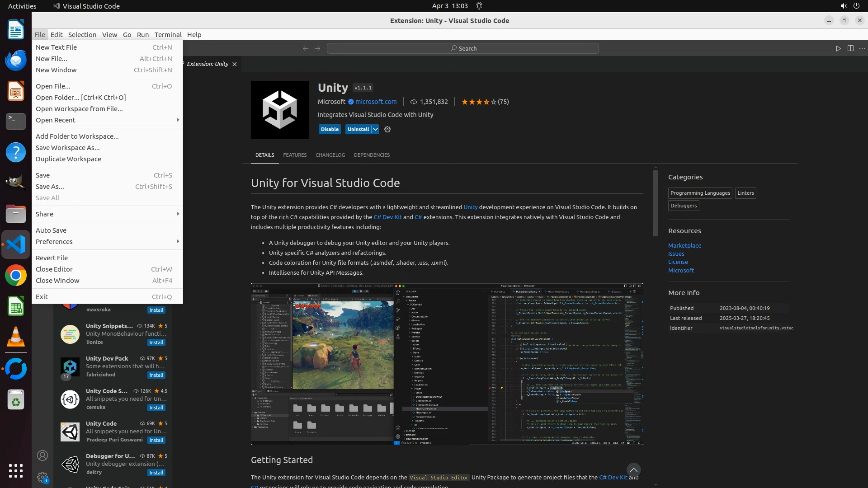The width and height of the screenshot is (868, 488).
Task: Click the extension settings gear icon
Action: [x=387, y=129]
